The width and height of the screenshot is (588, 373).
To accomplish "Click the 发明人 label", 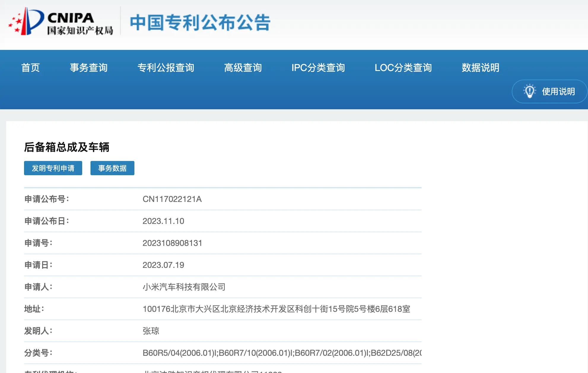I will pyautogui.click(x=38, y=331).
